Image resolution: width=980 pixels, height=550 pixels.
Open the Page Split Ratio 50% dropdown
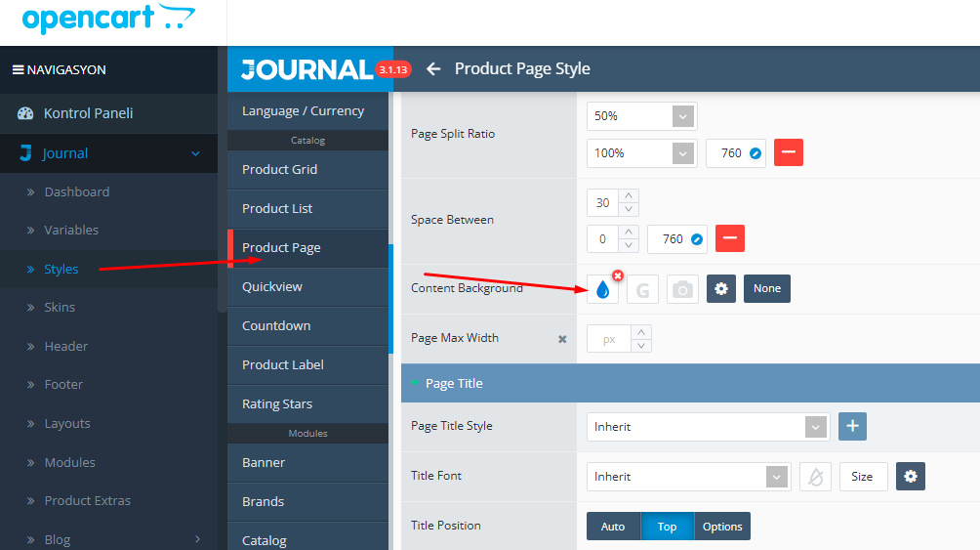(x=642, y=116)
